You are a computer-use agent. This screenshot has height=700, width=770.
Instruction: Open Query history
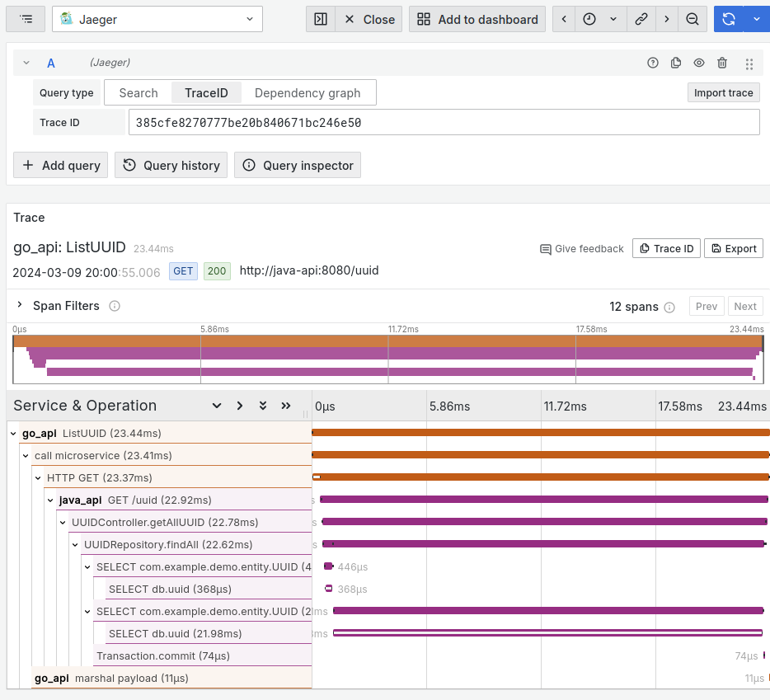tap(171, 165)
